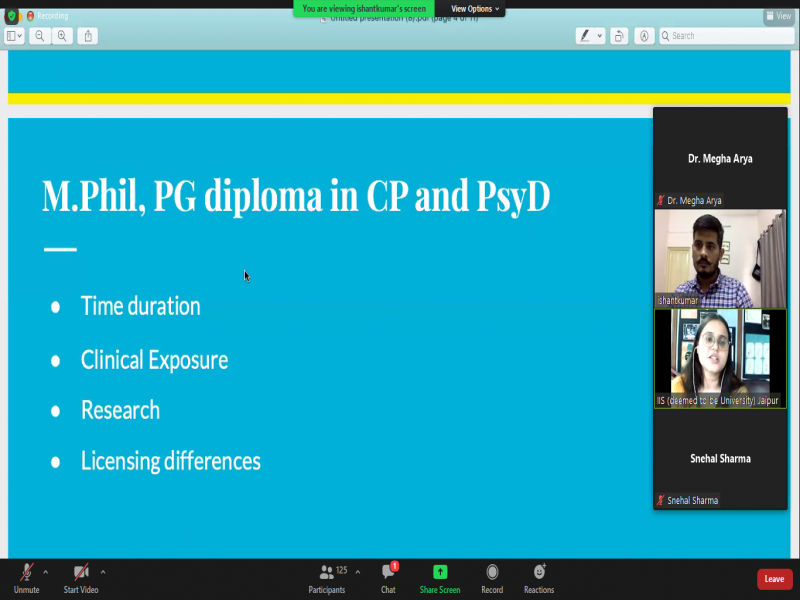Start recording with the Record button
The width and height of the screenshot is (800, 600).
pyautogui.click(x=492, y=577)
